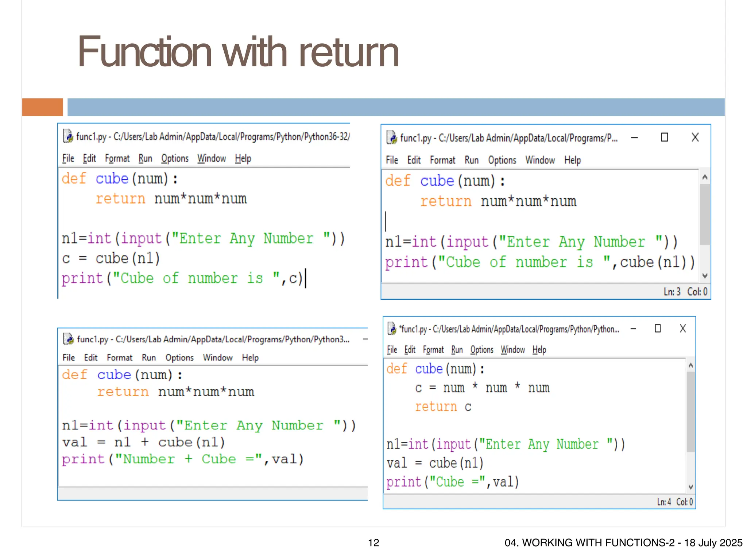Open File menu in bottom-left IDLE window
Image resolution: width=747 pixels, height=560 pixels.
(69, 358)
